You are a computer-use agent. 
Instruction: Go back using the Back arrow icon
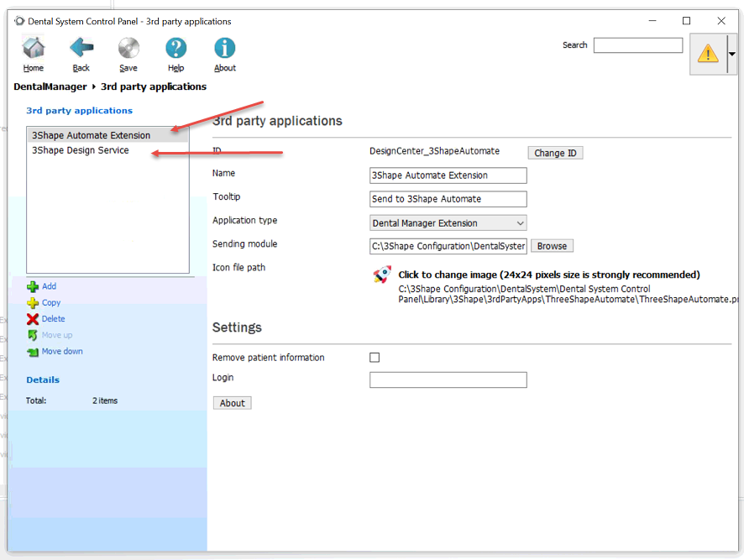coord(81,50)
